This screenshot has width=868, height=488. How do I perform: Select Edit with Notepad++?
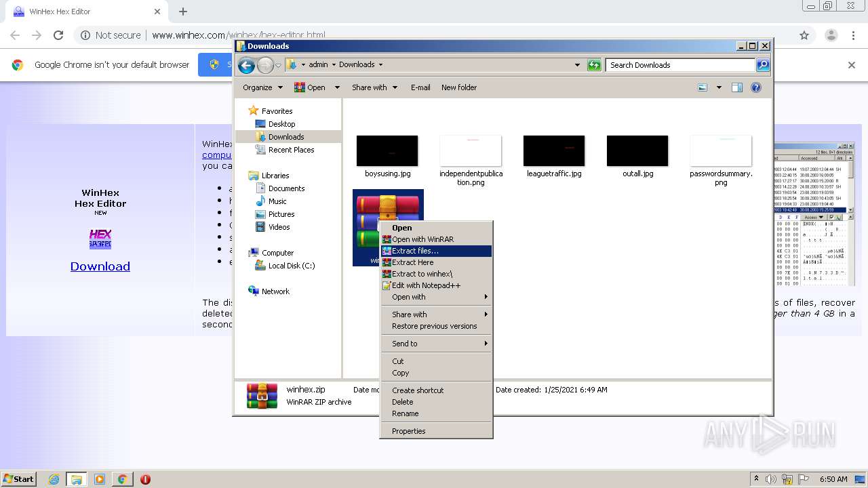(436, 285)
